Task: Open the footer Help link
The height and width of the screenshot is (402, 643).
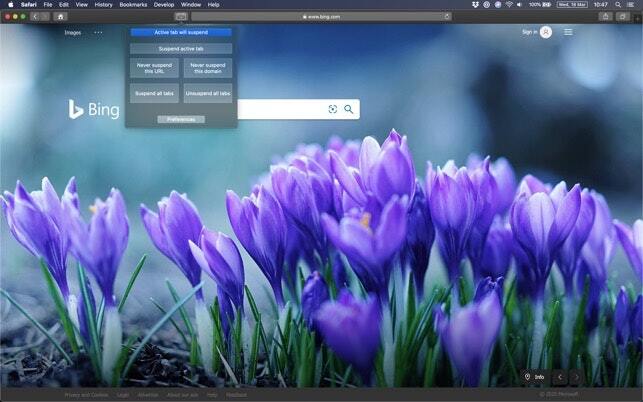Action: [212, 395]
